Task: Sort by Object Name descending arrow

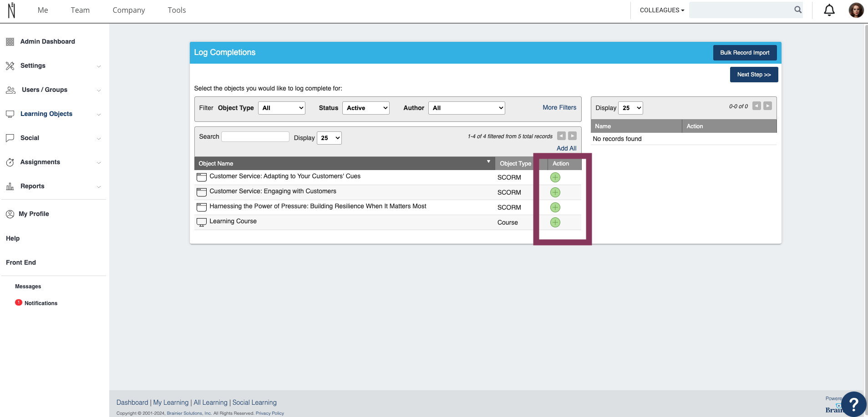Action: (x=488, y=161)
